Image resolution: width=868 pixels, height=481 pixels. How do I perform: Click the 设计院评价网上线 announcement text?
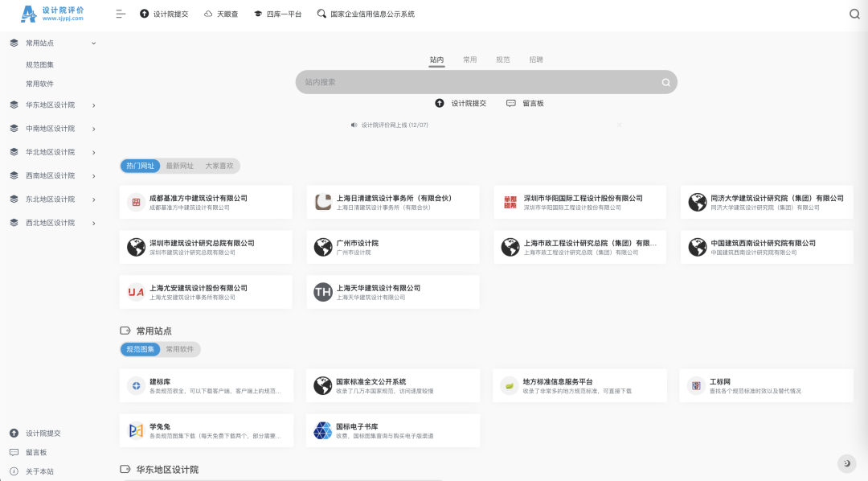[395, 125]
